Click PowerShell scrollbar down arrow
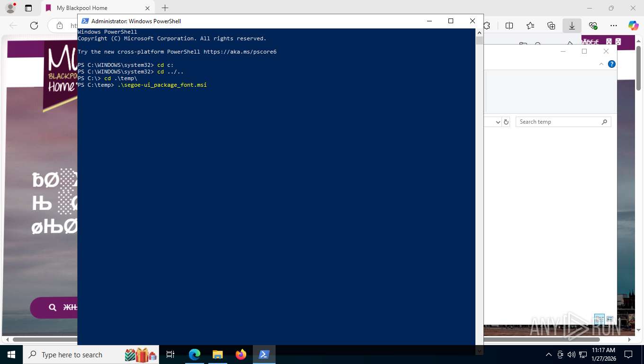Image resolution: width=644 pixels, height=364 pixels. click(479, 351)
